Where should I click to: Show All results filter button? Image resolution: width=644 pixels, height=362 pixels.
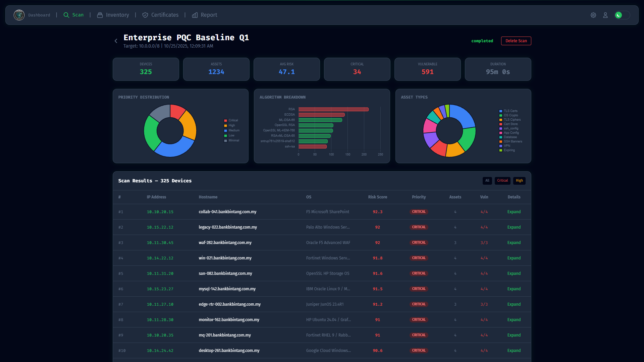pos(487,181)
